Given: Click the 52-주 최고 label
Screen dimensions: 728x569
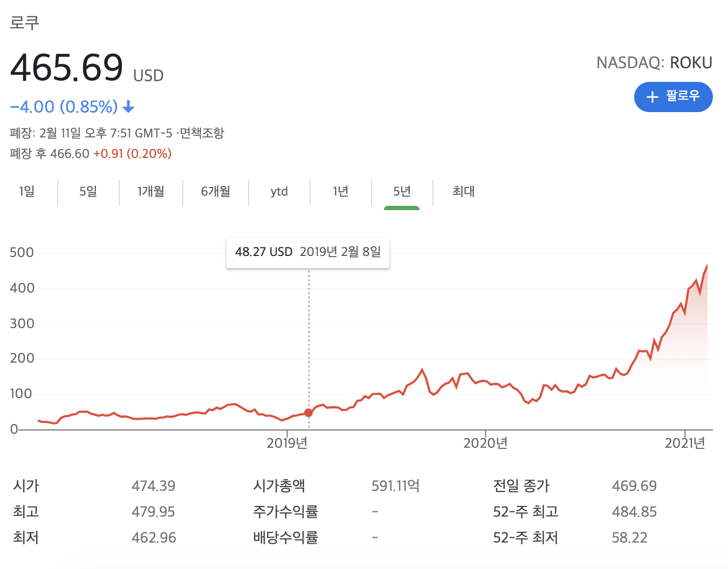Looking at the screenshot, I should coord(526,512).
